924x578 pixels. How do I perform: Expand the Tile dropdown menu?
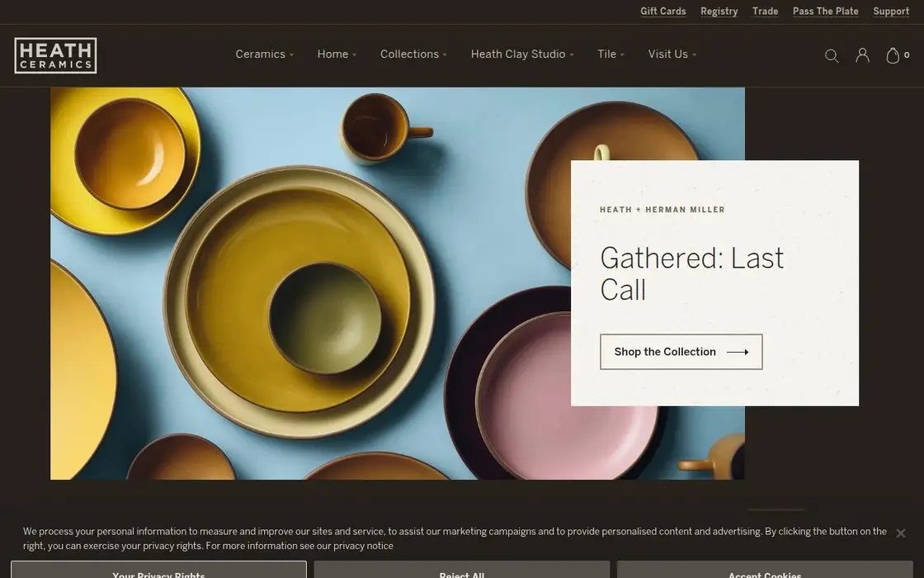coord(610,54)
